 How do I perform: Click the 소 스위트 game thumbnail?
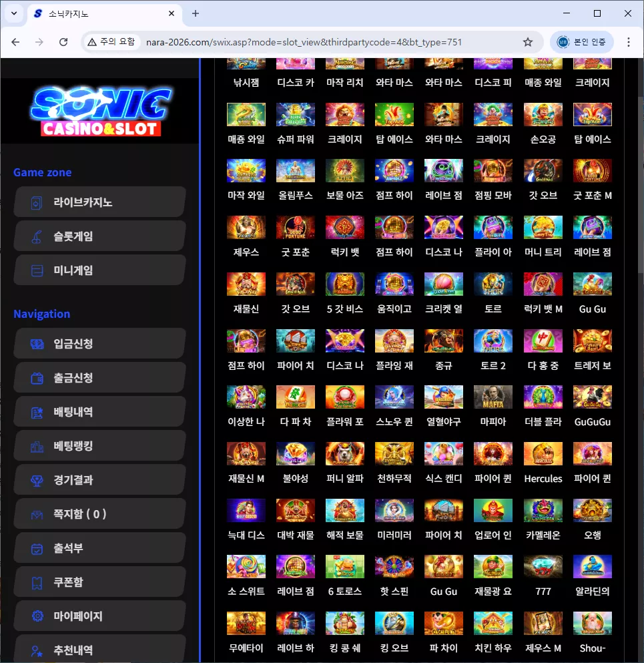(x=246, y=567)
